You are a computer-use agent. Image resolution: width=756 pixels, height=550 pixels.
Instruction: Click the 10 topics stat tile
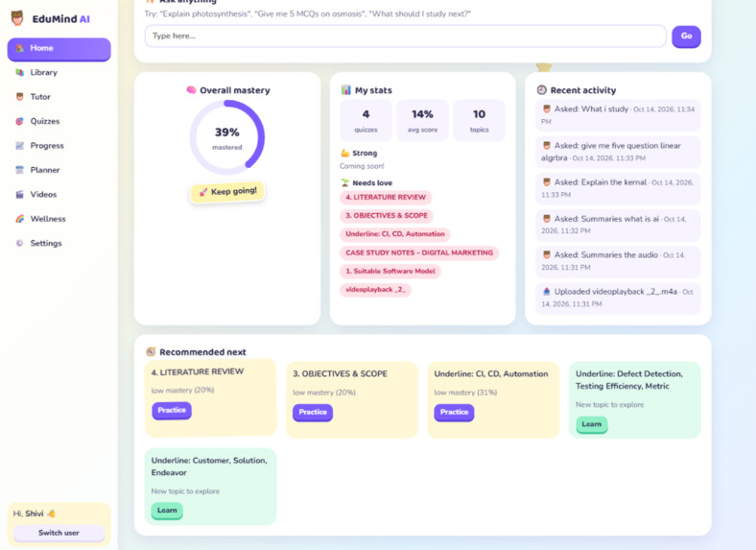[x=480, y=121]
